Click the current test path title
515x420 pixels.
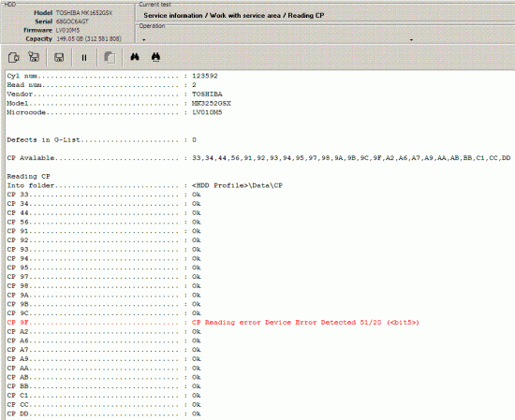pyautogui.click(x=234, y=15)
